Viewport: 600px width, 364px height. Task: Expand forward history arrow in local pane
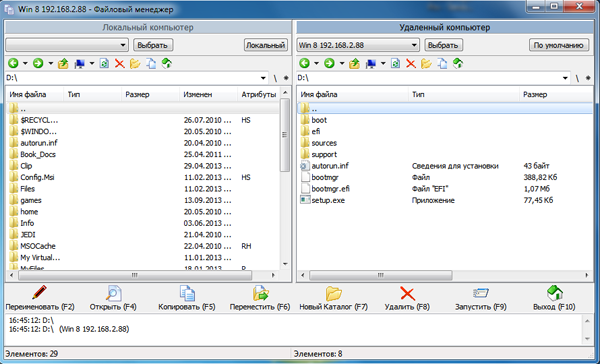(50, 64)
